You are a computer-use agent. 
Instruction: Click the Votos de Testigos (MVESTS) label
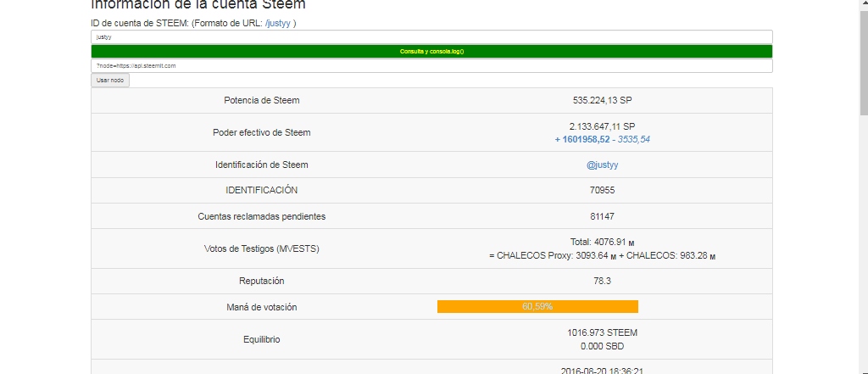point(262,248)
